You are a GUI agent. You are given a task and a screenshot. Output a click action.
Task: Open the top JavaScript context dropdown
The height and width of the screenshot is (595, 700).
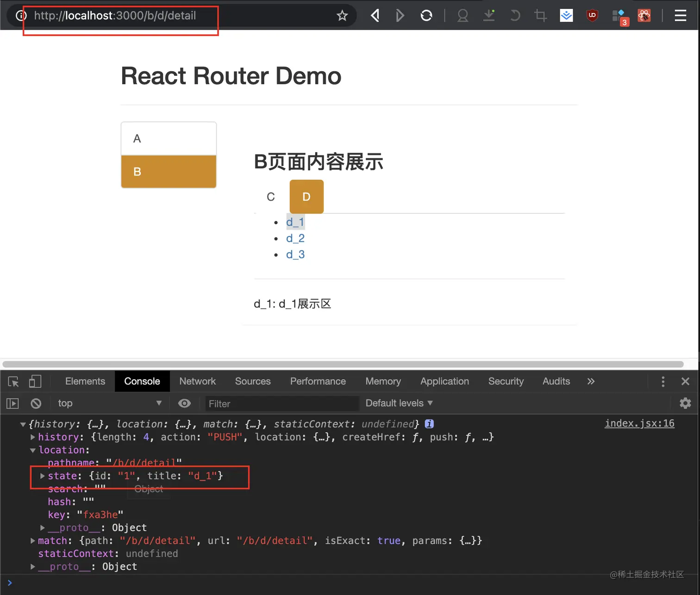coord(109,403)
